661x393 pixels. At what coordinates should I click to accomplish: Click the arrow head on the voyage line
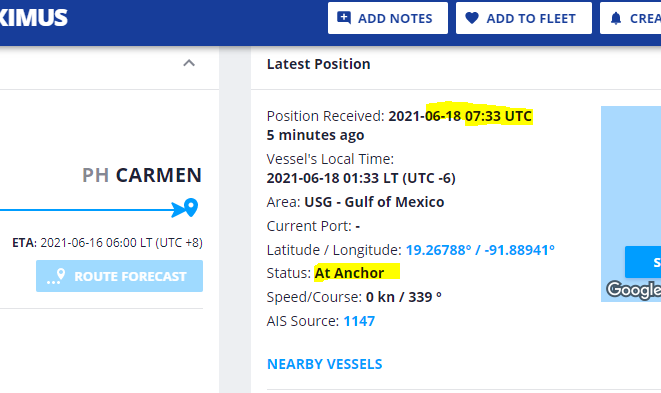177,210
